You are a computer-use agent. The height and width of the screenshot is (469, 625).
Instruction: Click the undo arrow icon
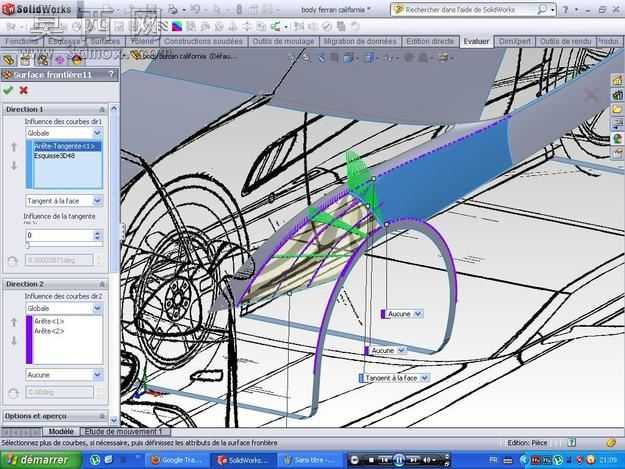coord(196,10)
